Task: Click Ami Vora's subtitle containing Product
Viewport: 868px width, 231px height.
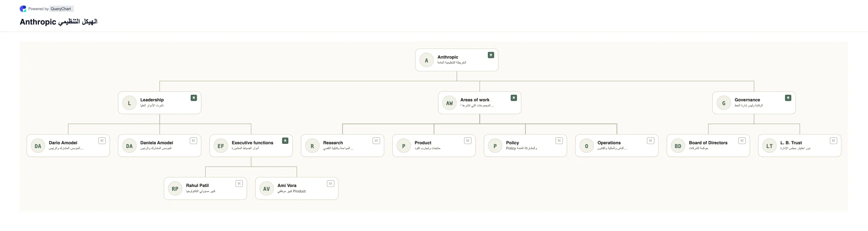Action: tap(292, 191)
